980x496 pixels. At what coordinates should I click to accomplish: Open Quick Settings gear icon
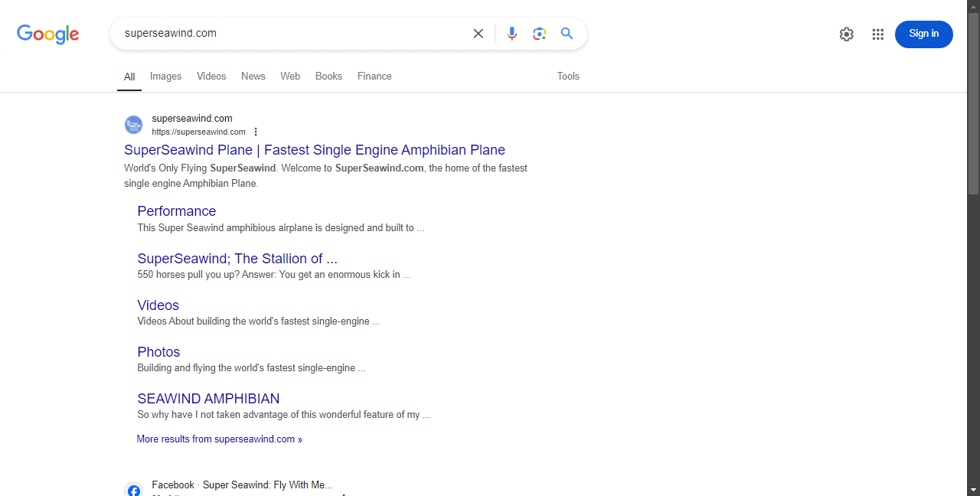[846, 34]
